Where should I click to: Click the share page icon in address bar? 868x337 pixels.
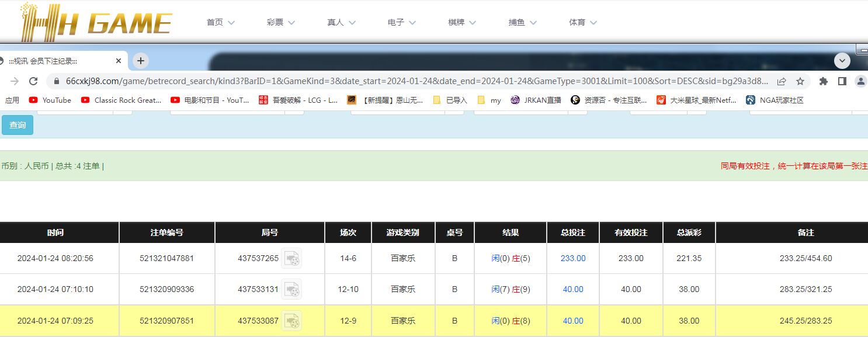point(782,81)
